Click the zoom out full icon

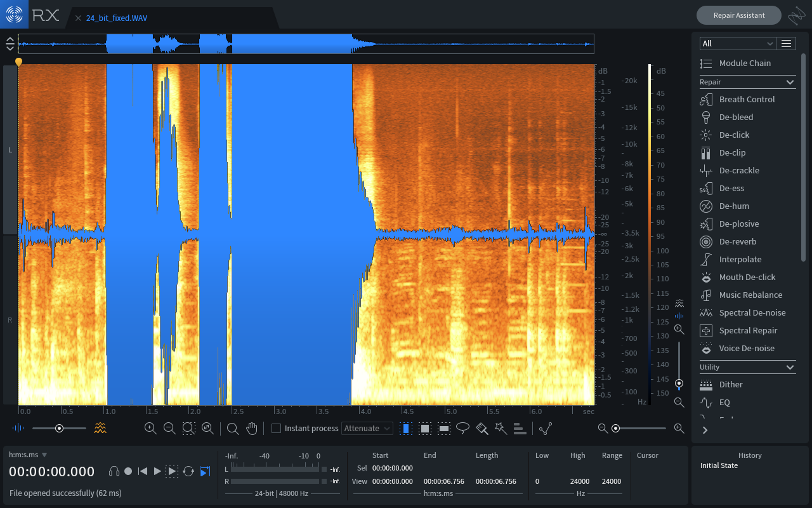tap(207, 428)
